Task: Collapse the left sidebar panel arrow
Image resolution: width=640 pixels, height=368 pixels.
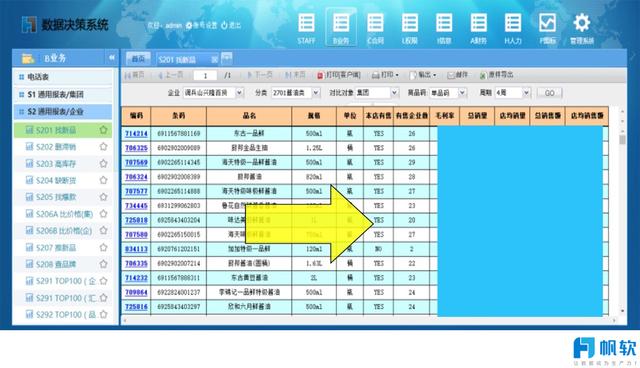Action: [111, 58]
